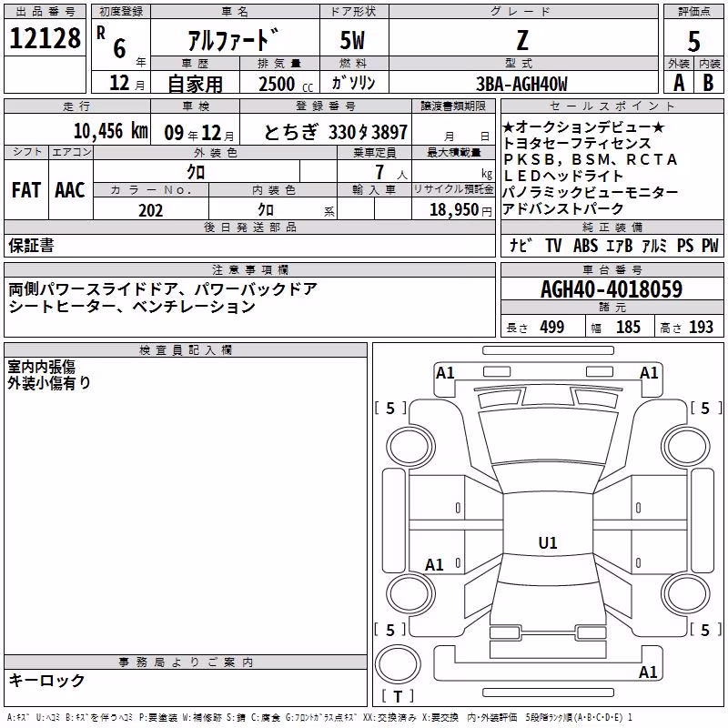Click the vehicle history value 自家用
Screen dimensions: 728x728
pos(195,84)
